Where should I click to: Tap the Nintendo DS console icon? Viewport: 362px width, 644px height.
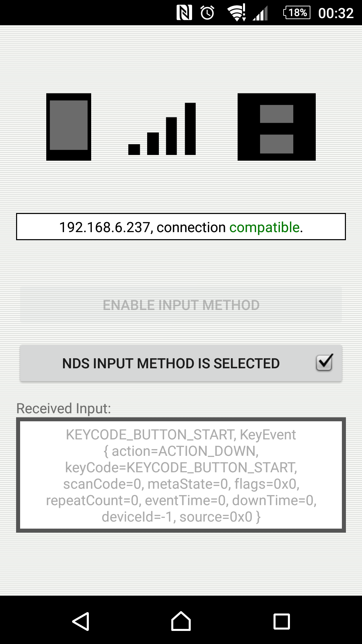tap(277, 127)
